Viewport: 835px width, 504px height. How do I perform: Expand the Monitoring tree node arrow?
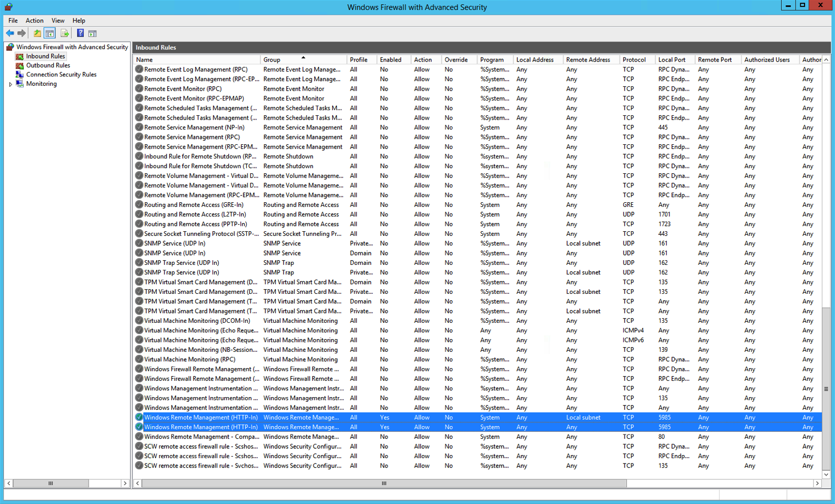pyautogui.click(x=11, y=84)
